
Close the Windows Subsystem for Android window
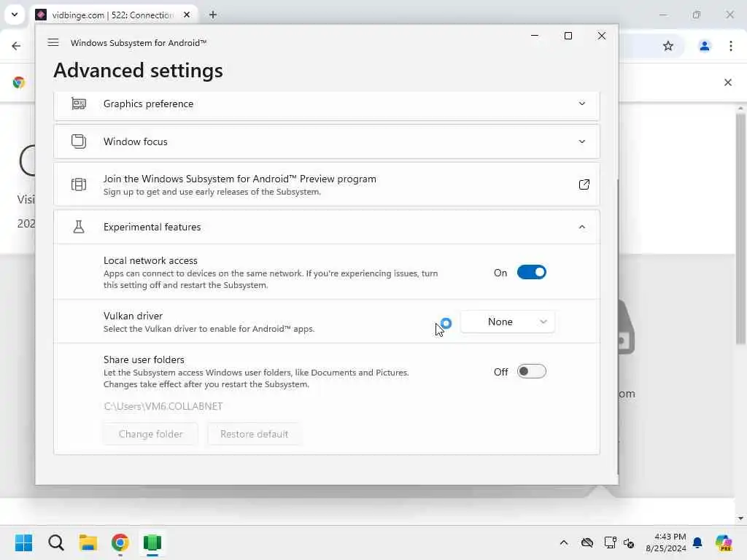click(x=602, y=36)
